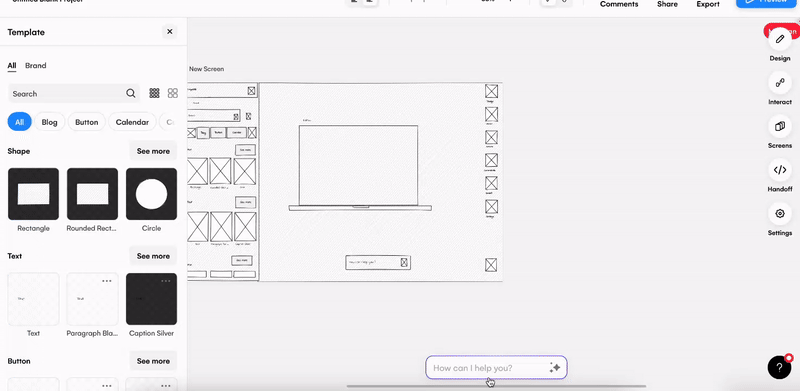This screenshot has width=800, height=391.
Task: Select the Circle shape thumbnail
Action: coord(152,194)
